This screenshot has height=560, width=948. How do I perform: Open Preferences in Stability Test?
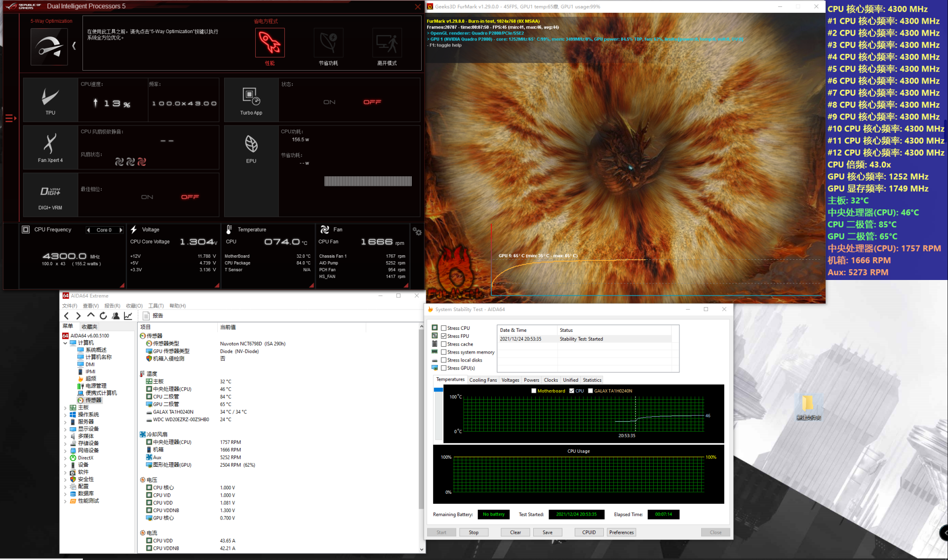[x=621, y=532]
